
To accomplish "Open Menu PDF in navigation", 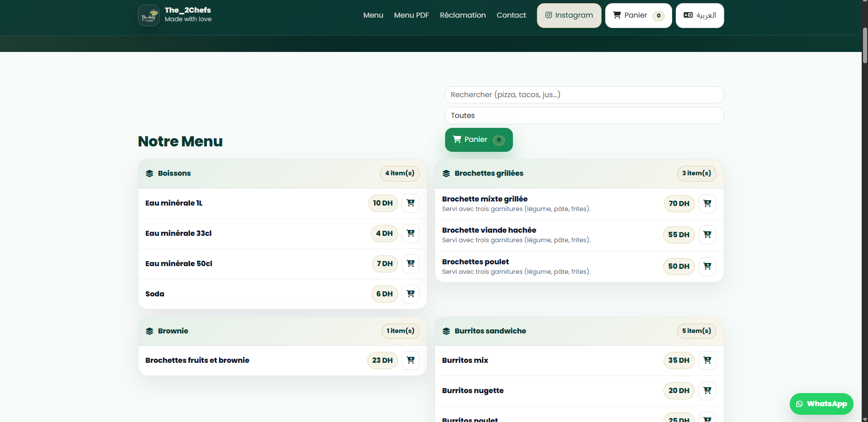I will pyautogui.click(x=411, y=15).
